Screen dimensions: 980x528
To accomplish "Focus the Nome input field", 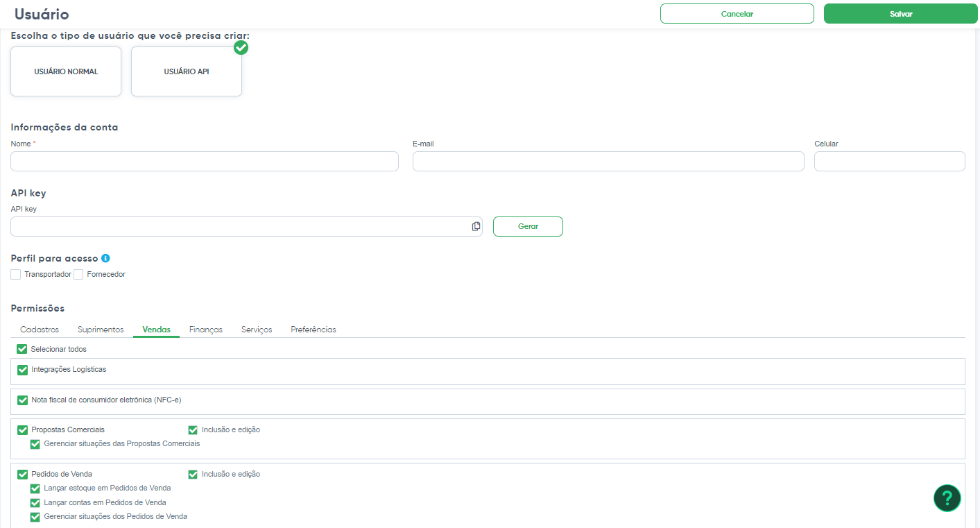I will pos(205,162).
